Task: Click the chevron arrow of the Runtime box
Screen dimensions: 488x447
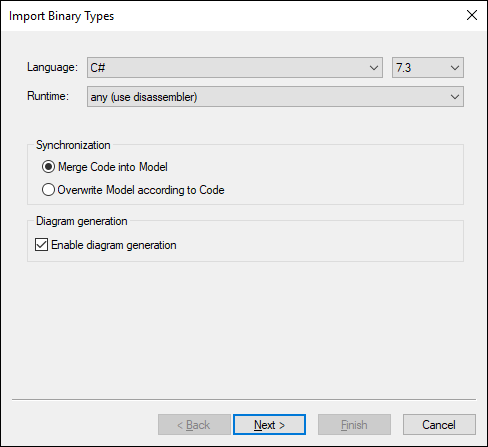Action: pyautogui.click(x=455, y=97)
